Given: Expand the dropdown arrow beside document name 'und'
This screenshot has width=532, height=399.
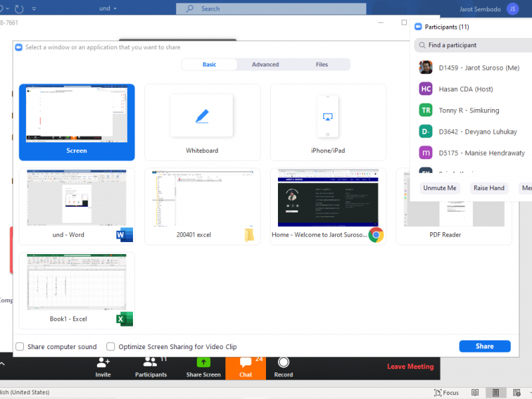Looking at the screenshot, I should pos(115,9).
